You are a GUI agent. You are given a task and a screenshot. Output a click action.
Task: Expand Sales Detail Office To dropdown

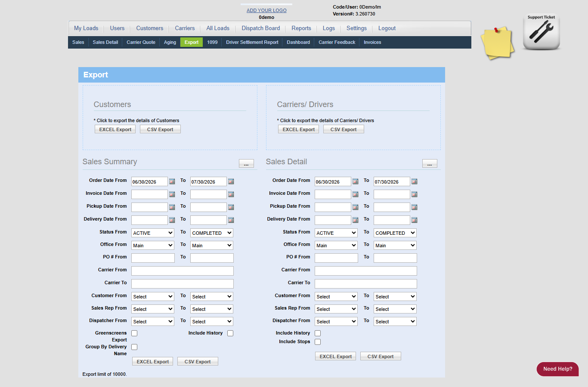(395, 245)
